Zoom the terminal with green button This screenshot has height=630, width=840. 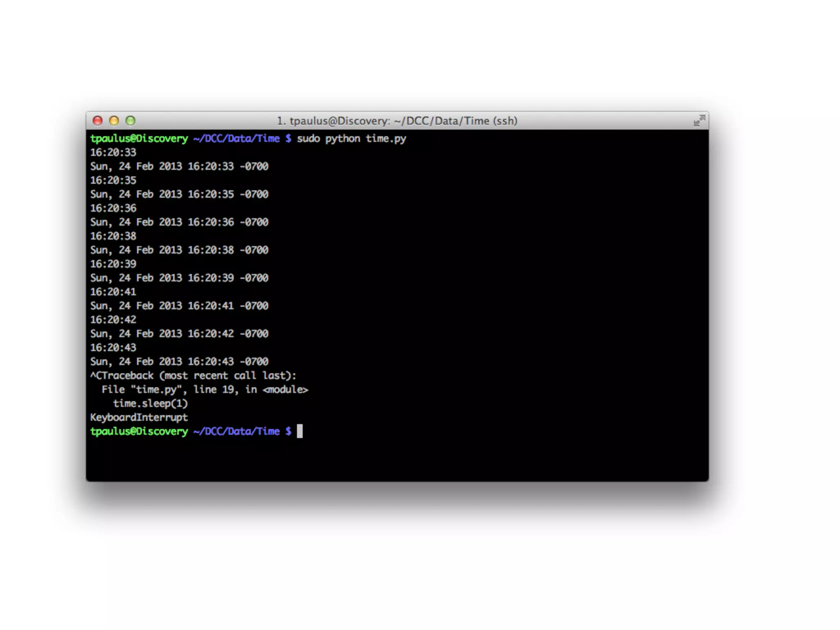pos(130,121)
